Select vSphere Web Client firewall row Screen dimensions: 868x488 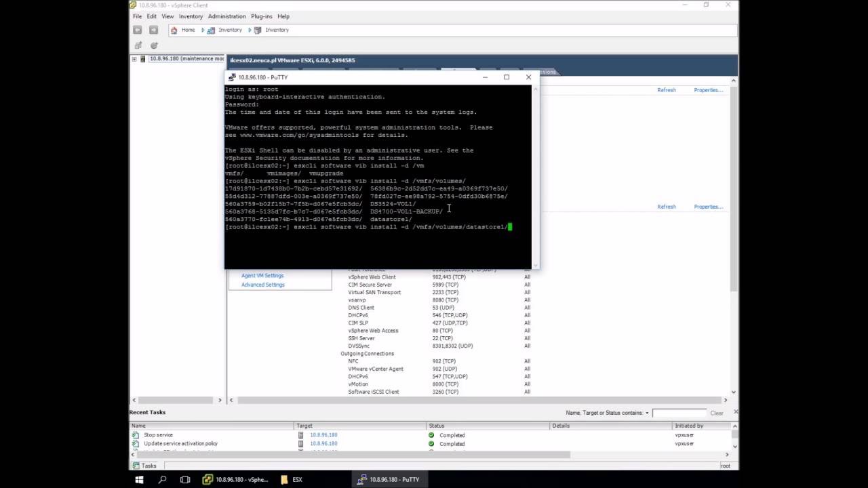[441, 277]
